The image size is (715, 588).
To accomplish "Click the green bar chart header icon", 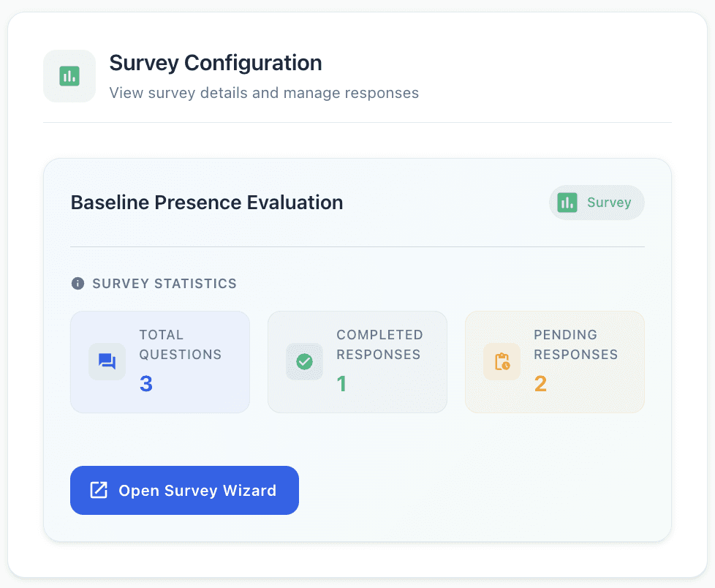I will 69,76.
